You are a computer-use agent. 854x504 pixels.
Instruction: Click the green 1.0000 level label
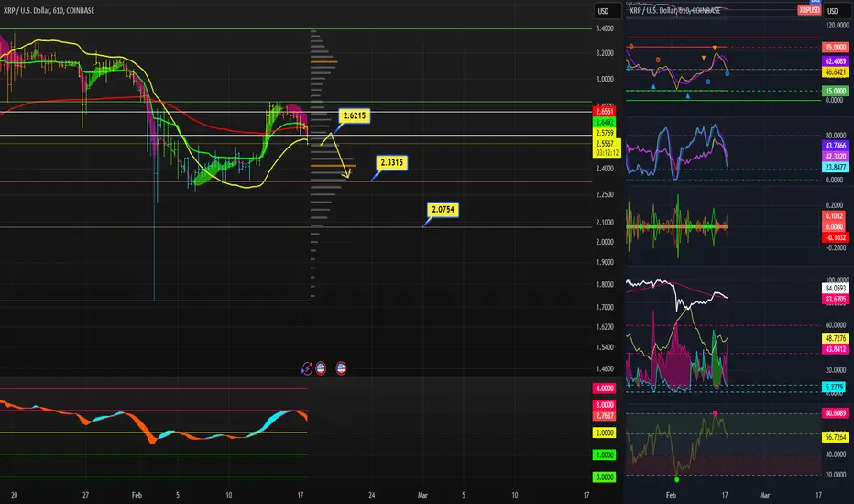(605, 455)
